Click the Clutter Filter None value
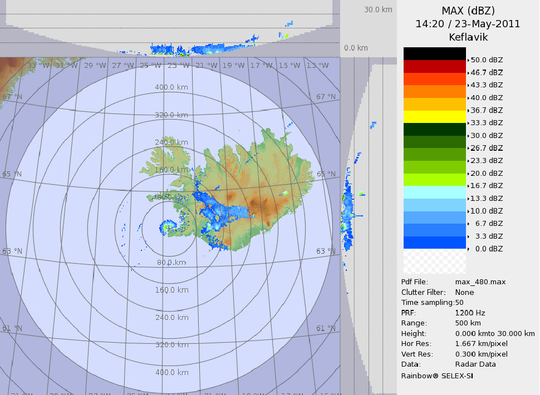The image size is (540, 395). pos(464,292)
